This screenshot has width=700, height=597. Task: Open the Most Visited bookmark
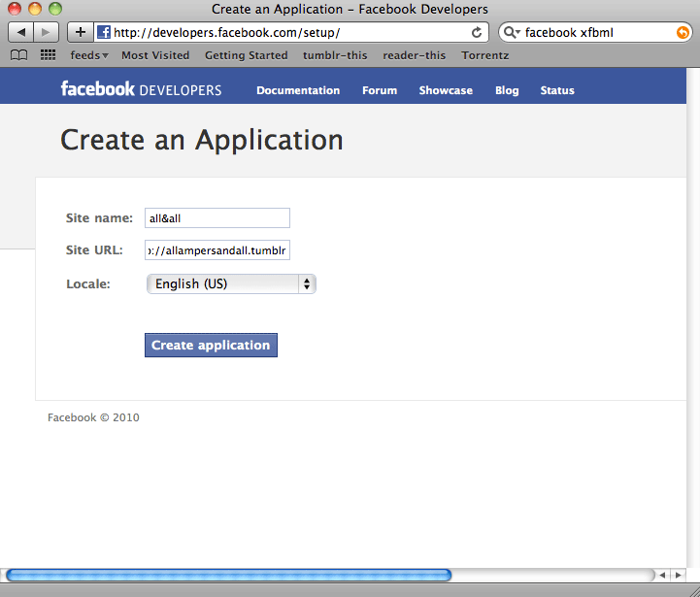pos(155,55)
